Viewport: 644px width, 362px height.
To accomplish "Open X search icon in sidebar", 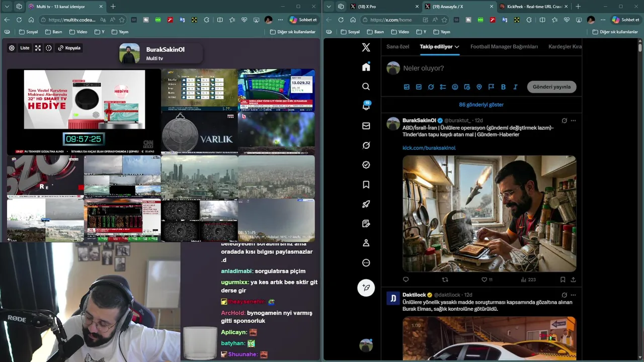I will [x=366, y=86].
